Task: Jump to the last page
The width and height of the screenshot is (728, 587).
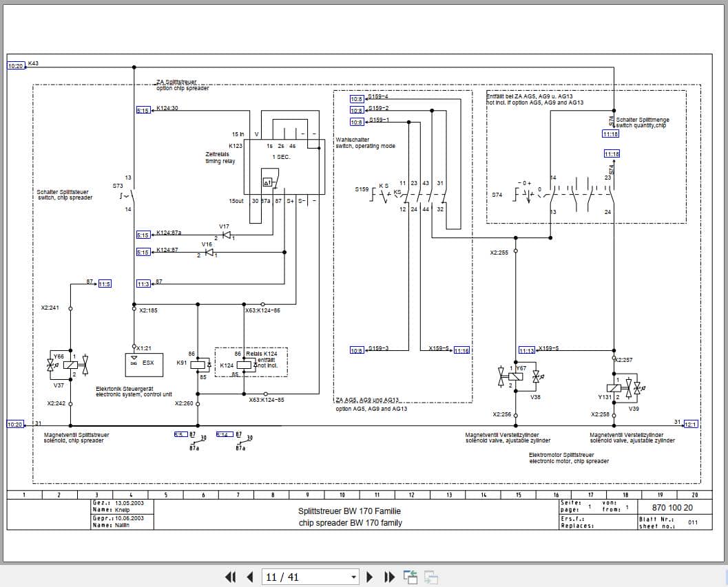Action: coord(390,577)
